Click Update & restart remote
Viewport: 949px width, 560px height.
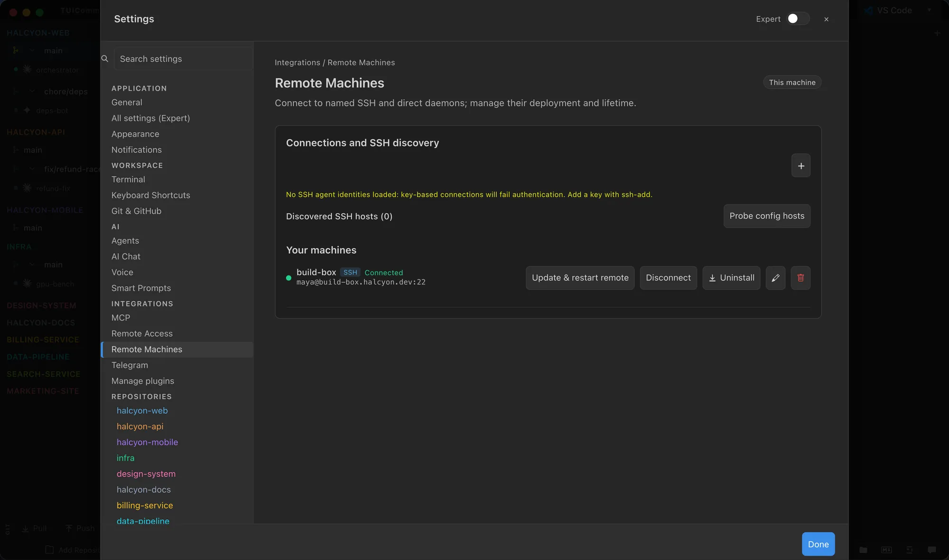coord(580,278)
